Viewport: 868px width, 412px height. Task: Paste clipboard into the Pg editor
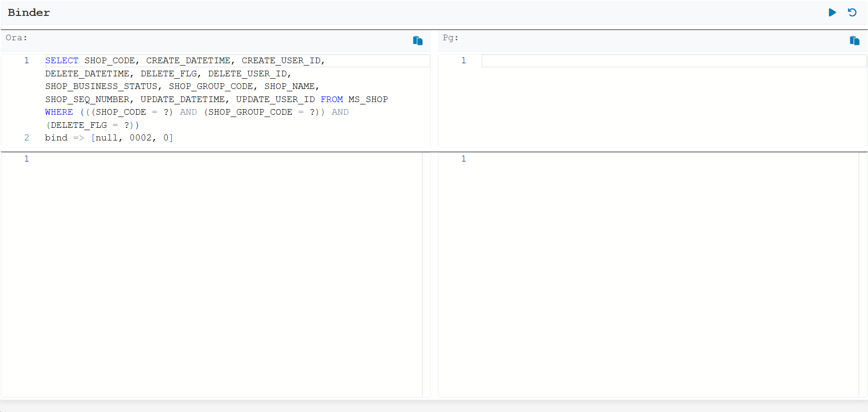(x=854, y=41)
